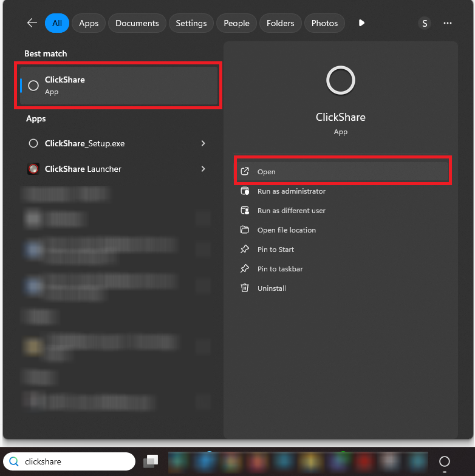Click the taskbar search box with clickshare
475x476 pixels.
tap(69, 461)
